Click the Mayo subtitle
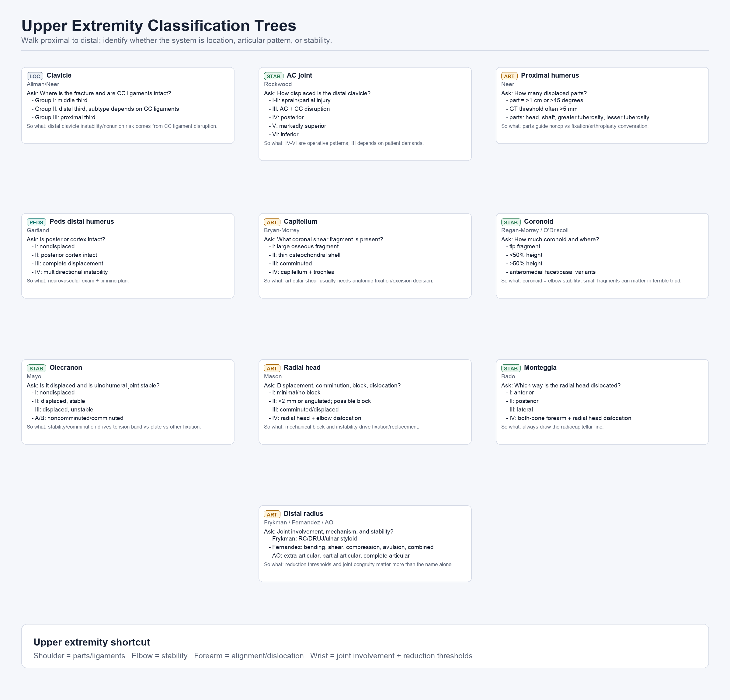The image size is (730, 700). point(34,376)
